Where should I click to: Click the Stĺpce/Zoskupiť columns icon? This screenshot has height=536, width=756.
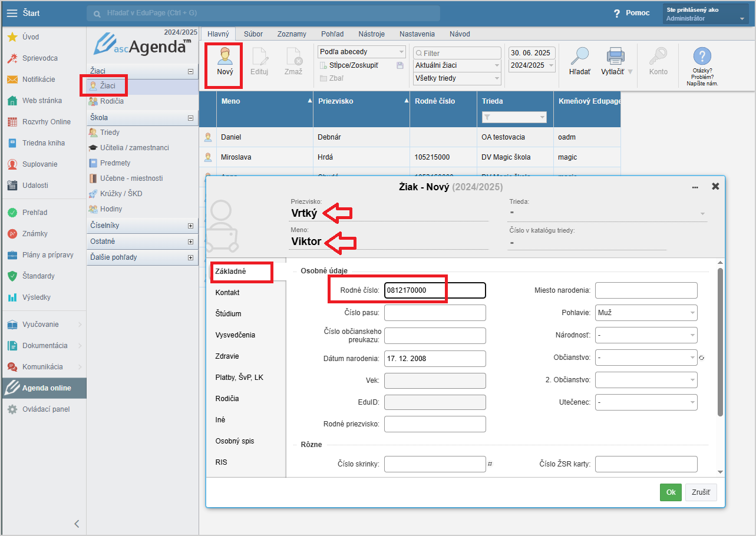[x=323, y=65]
